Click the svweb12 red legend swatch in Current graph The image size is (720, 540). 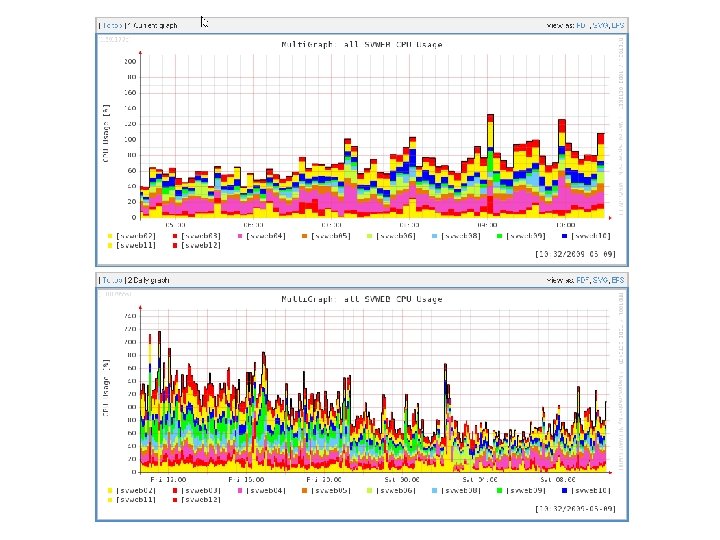tap(175, 246)
